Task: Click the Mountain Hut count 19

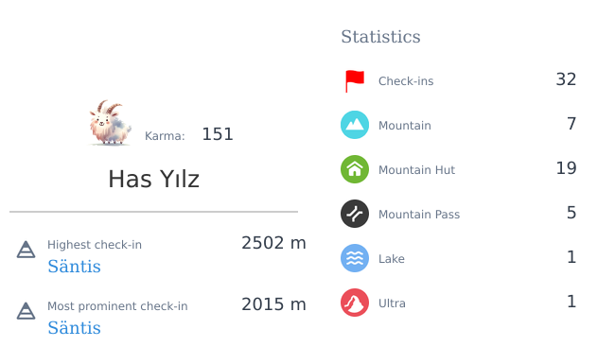Action: [x=567, y=168]
